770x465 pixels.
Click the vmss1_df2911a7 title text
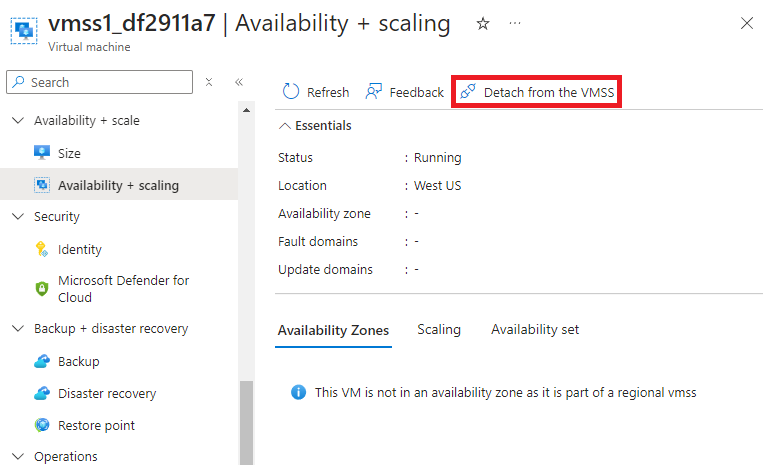(132, 23)
